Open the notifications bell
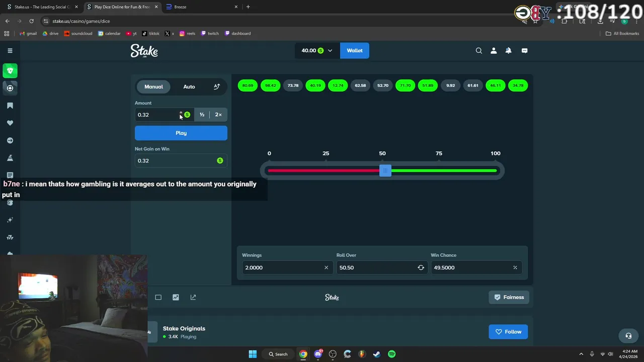644x362 pixels. pyautogui.click(x=509, y=50)
